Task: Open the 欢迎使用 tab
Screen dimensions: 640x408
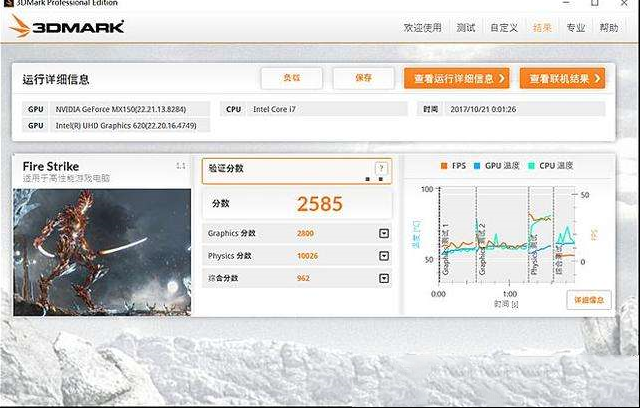Action: [x=422, y=28]
